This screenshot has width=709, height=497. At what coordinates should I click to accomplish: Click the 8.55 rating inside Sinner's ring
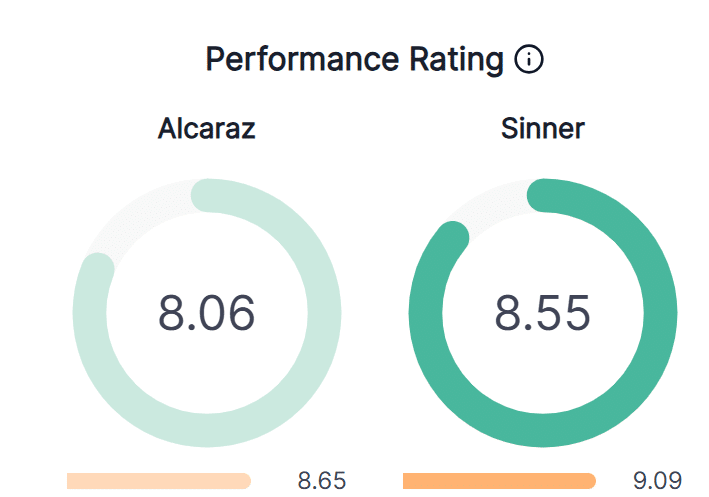[x=543, y=313]
